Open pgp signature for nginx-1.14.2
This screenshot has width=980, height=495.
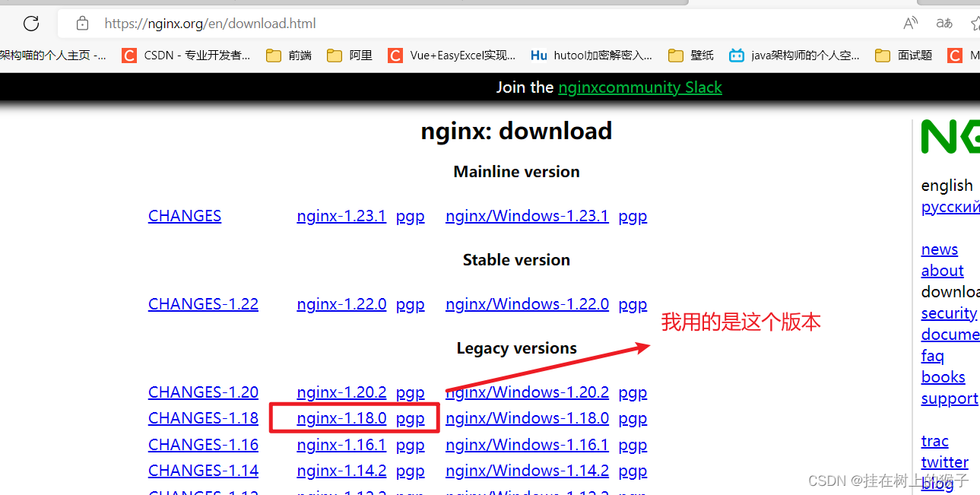tap(410, 471)
